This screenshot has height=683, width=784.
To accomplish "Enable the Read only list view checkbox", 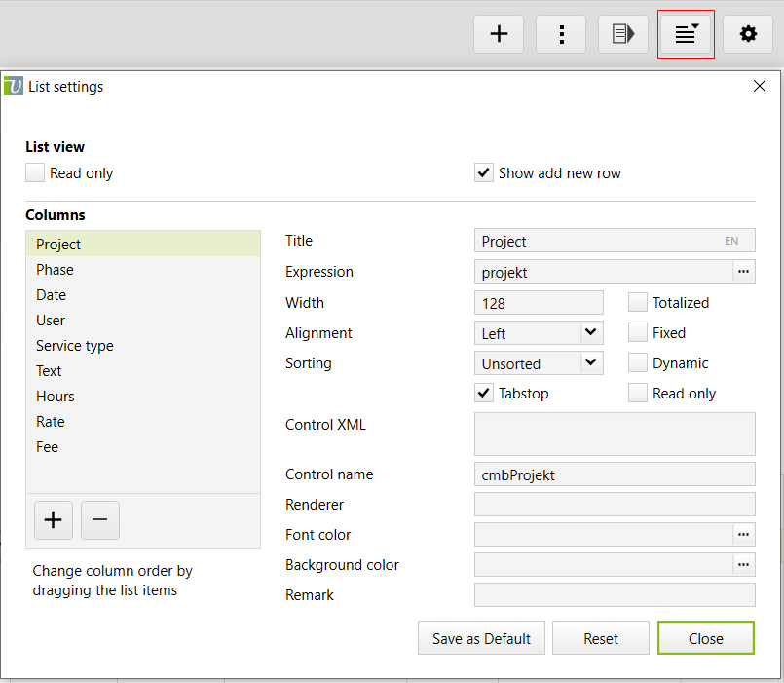I will [x=35, y=173].
